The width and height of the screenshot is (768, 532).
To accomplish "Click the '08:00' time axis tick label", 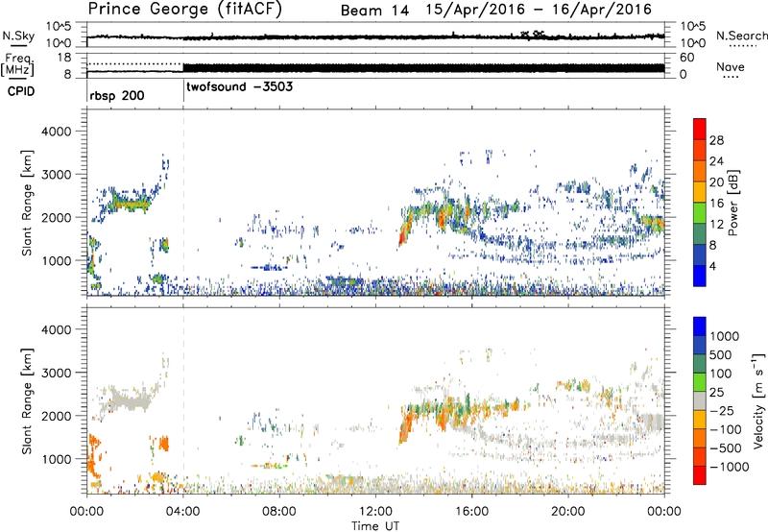I will 279,512.
